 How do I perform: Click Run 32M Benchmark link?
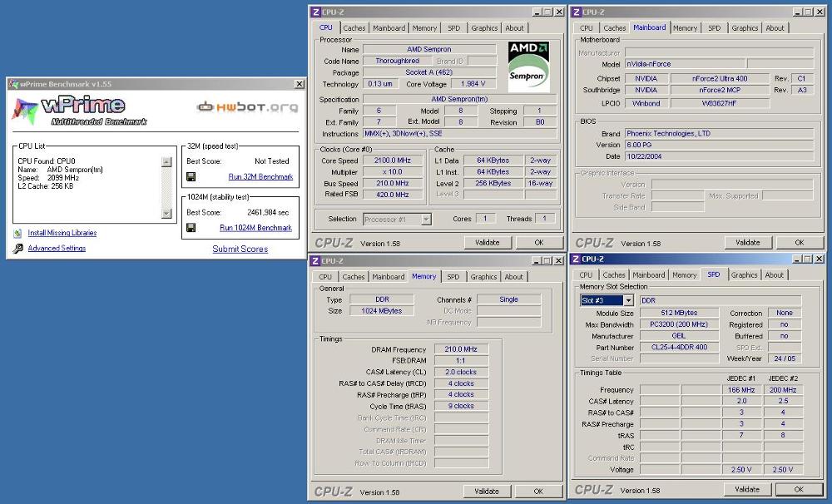pos(260,176)
